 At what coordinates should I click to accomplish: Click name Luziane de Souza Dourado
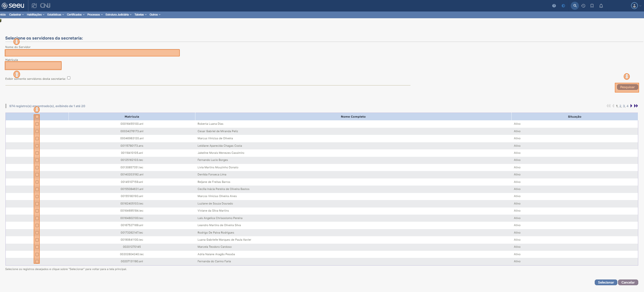215,203
